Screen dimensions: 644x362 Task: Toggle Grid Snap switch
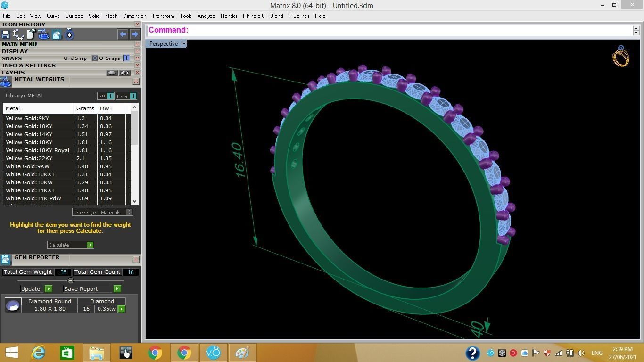tap(94, 58)
